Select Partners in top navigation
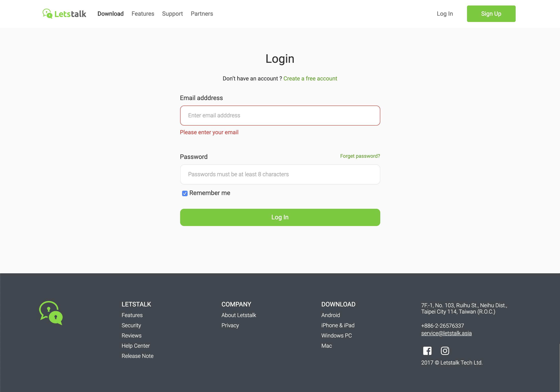This screenshot has width=560, height=392. tap(202, 14)
